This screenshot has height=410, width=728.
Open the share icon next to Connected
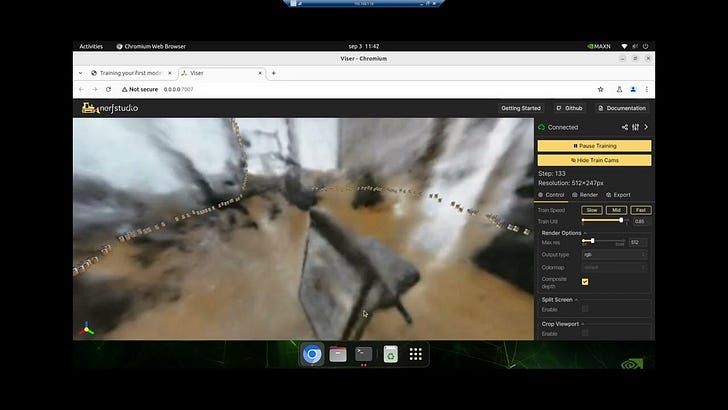[x=625, y=127]
